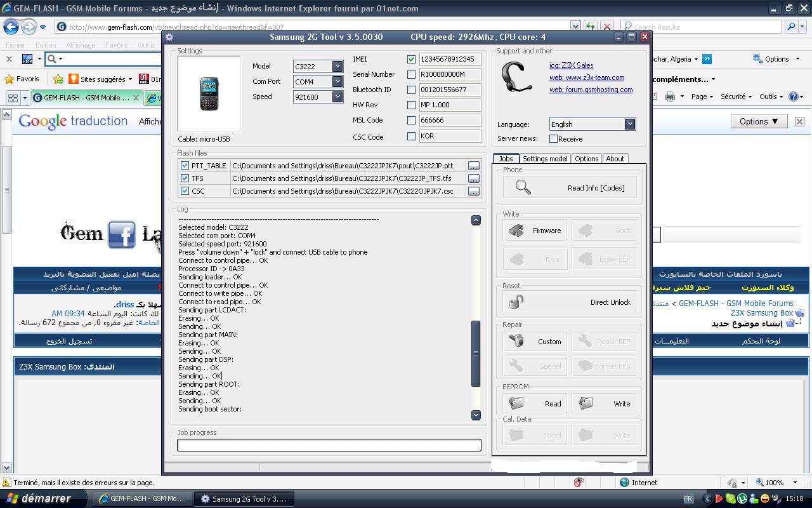Click the IE stop loading X icon
Screen dimensions: 812x508
[x=607, y=27]
